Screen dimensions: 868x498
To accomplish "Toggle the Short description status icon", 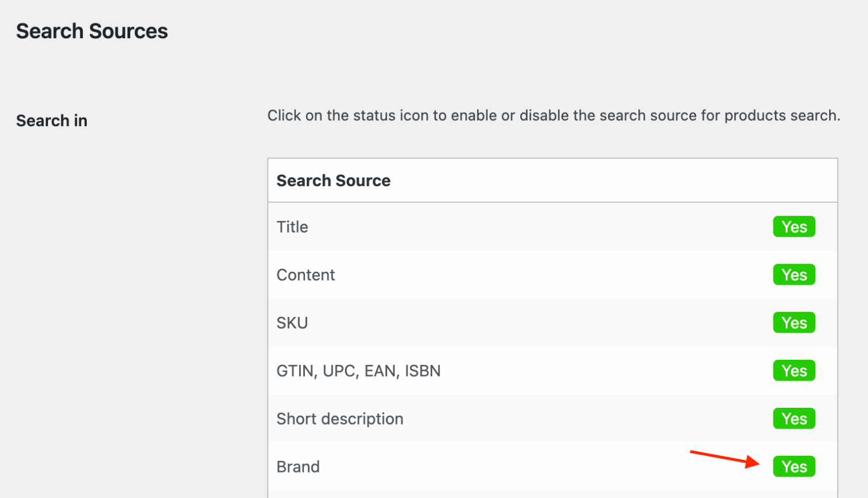I will click(794, 418).
